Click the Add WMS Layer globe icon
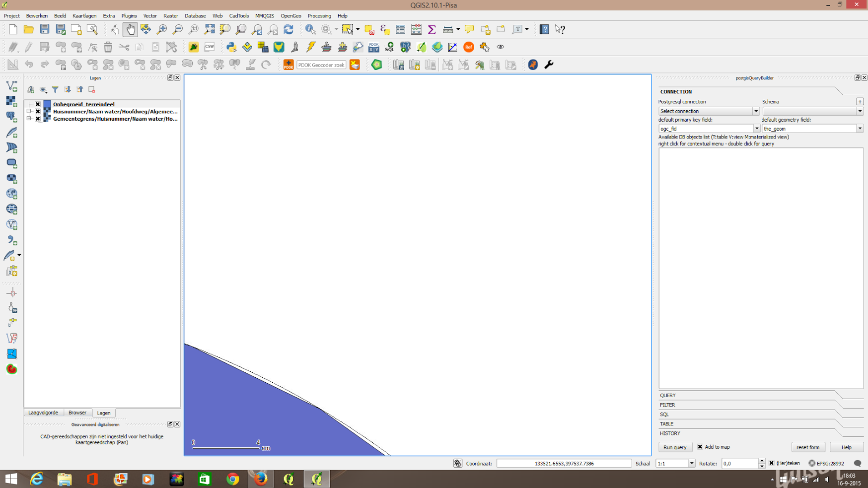 click(12, 194)
